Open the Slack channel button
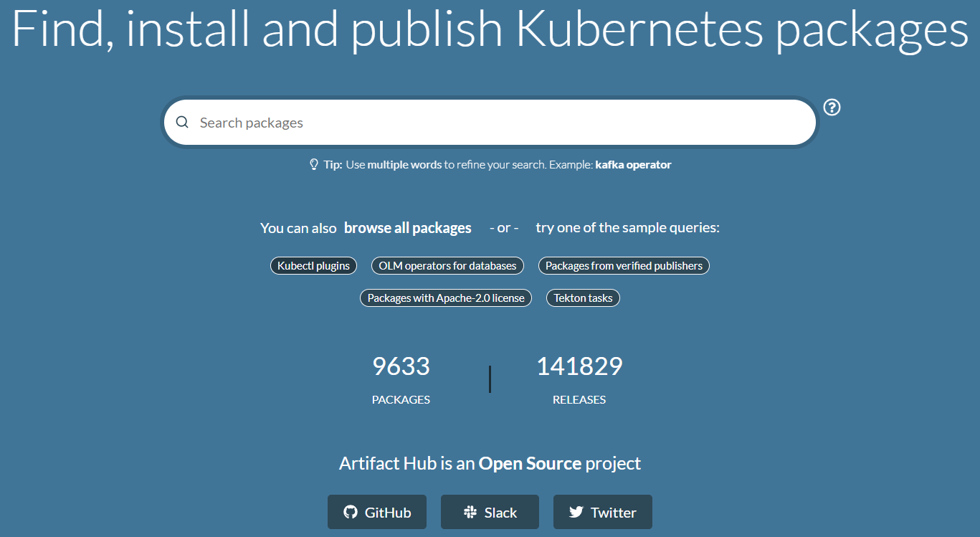 (x=490, y=512)
